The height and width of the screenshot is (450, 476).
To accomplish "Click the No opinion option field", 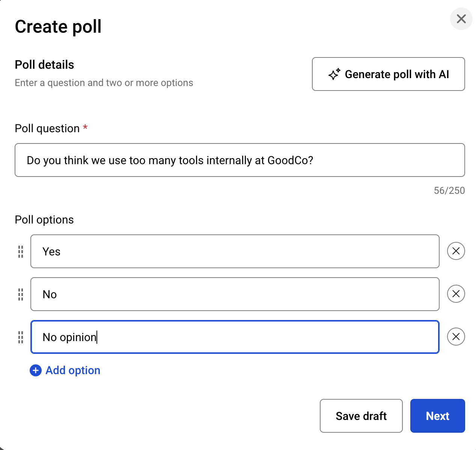I will click(x=235, y=337).
